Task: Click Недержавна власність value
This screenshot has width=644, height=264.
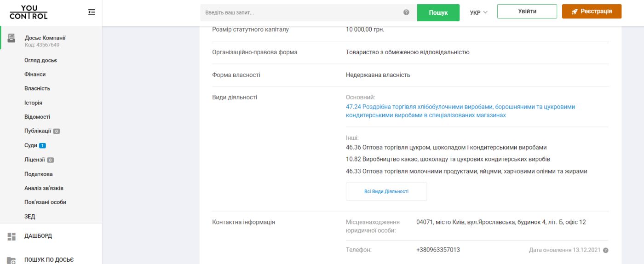Action: point(378,75)
